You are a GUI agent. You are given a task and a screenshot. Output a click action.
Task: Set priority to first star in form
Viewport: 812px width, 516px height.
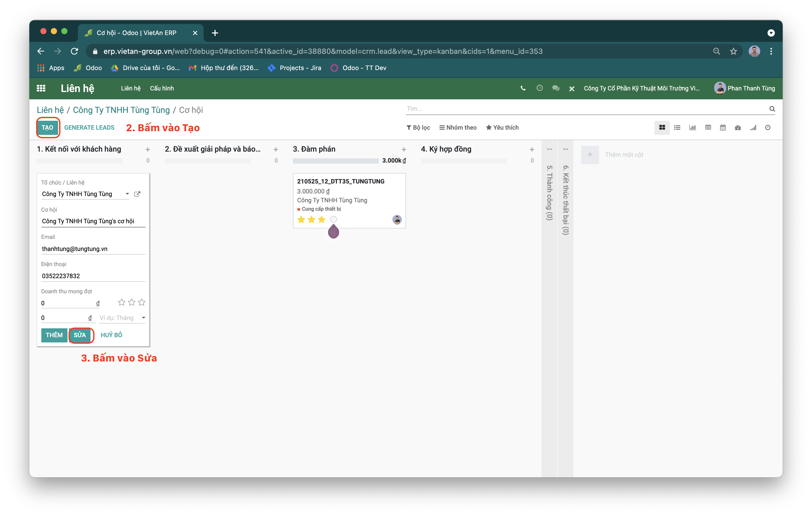121,302
